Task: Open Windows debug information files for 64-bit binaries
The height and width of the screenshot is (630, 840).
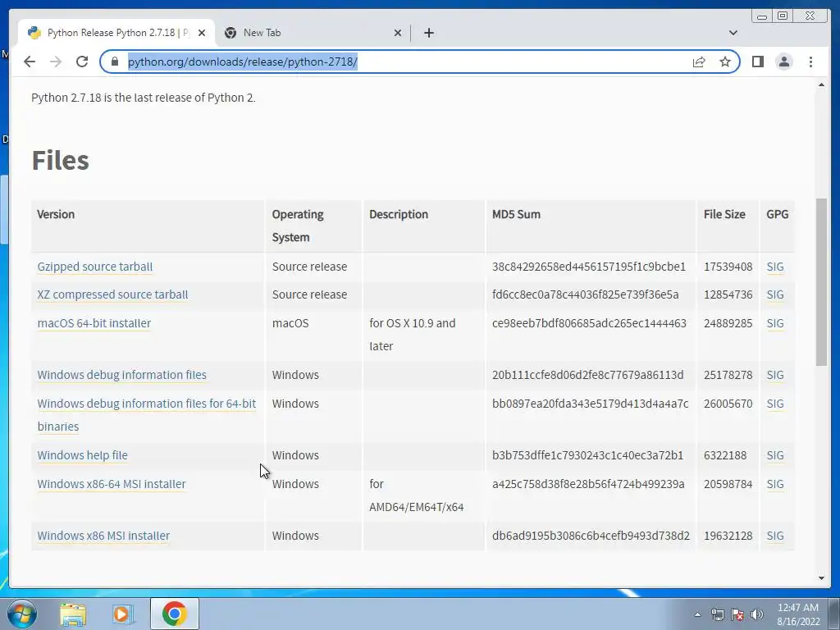Action: click(x=146, y=415)
